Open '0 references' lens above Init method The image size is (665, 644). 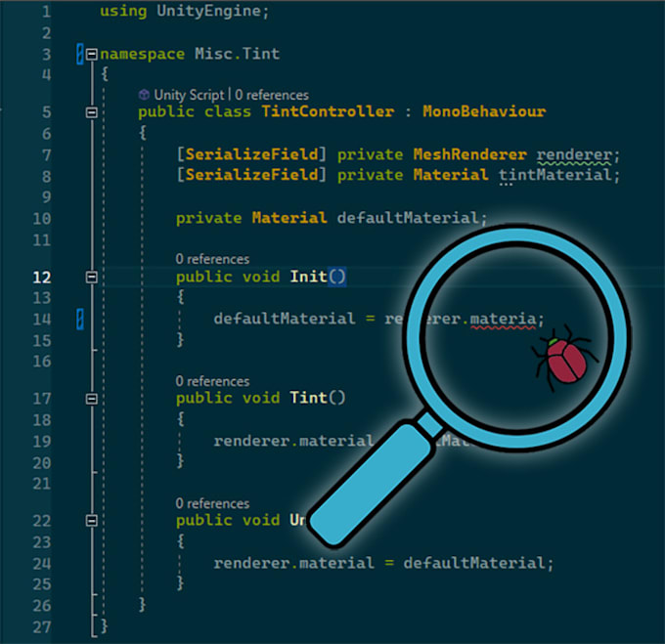point(212,259)
